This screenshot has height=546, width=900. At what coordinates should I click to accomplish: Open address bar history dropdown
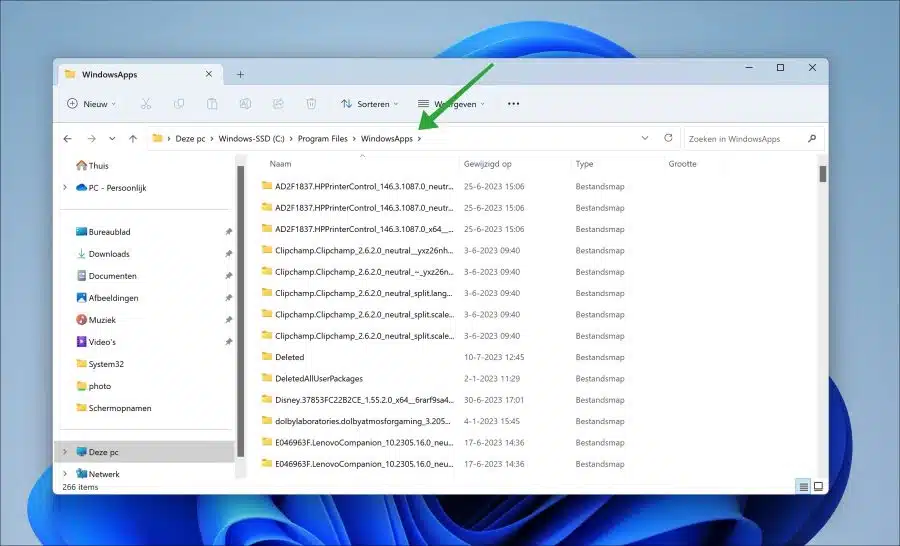coord(645,138)
